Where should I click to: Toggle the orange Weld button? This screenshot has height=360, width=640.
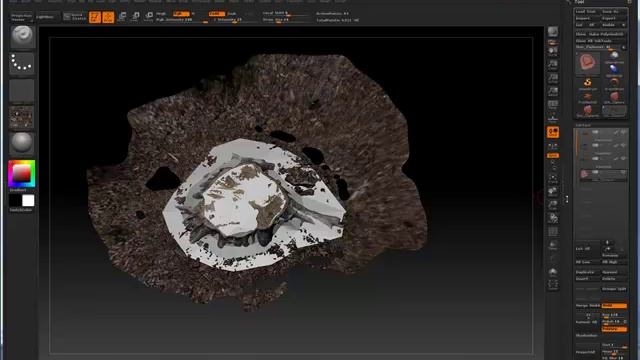click(614, 305)
